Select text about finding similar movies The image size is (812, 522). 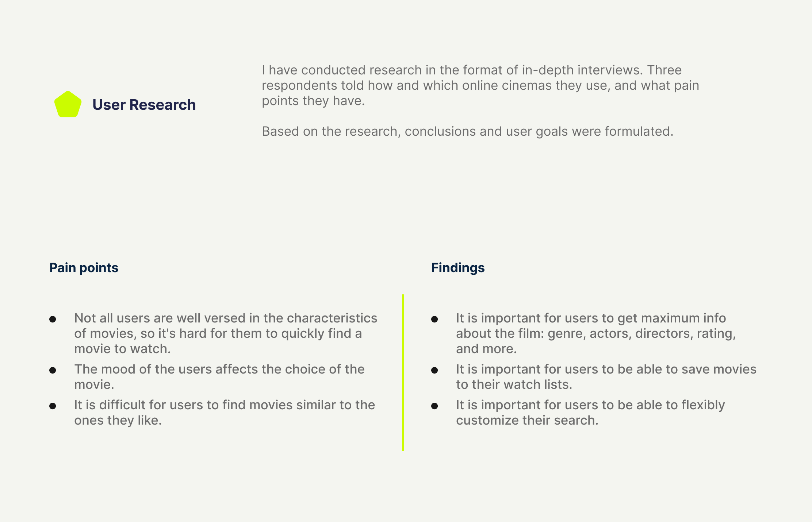pos(224,413)
